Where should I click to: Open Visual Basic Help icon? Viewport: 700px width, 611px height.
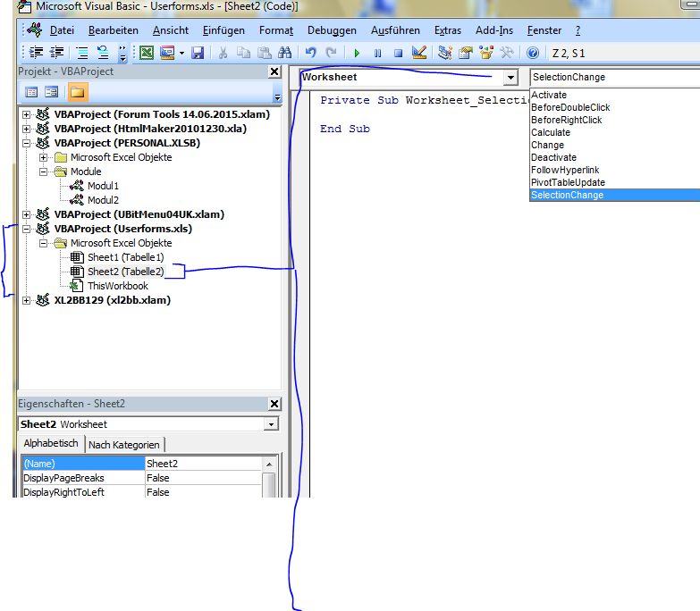pos(533,53)
